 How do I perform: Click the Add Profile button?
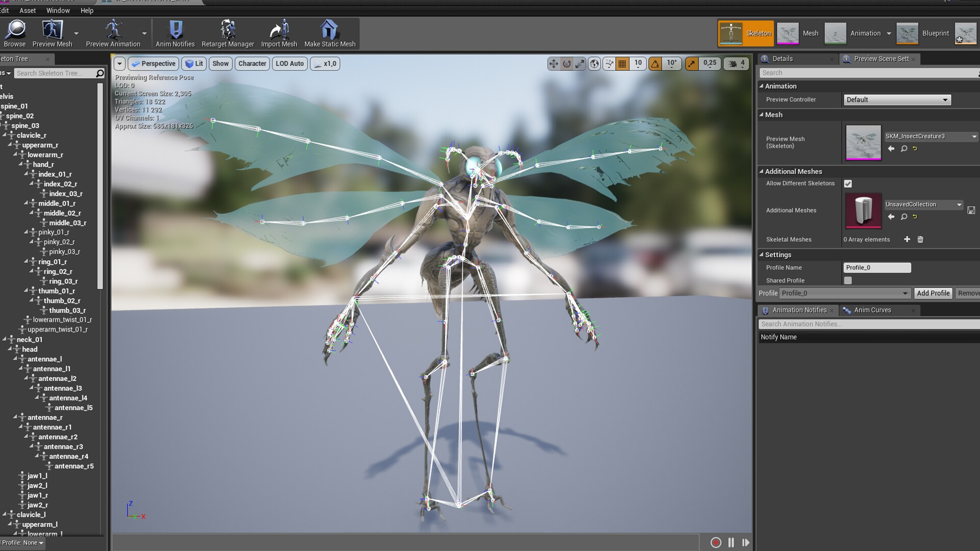click(x=933, y=293)
